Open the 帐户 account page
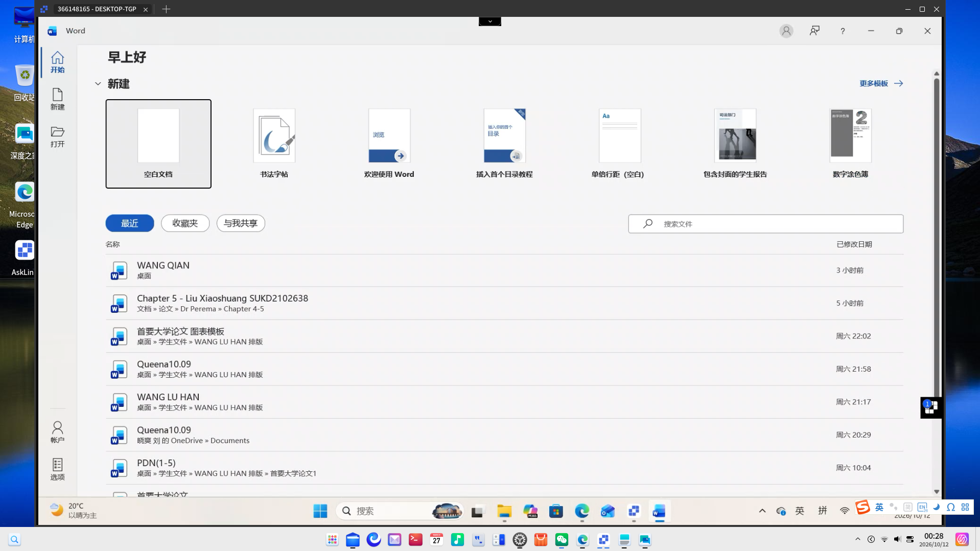The height and width of the screenshot is (551, 980). coord(57,432)
